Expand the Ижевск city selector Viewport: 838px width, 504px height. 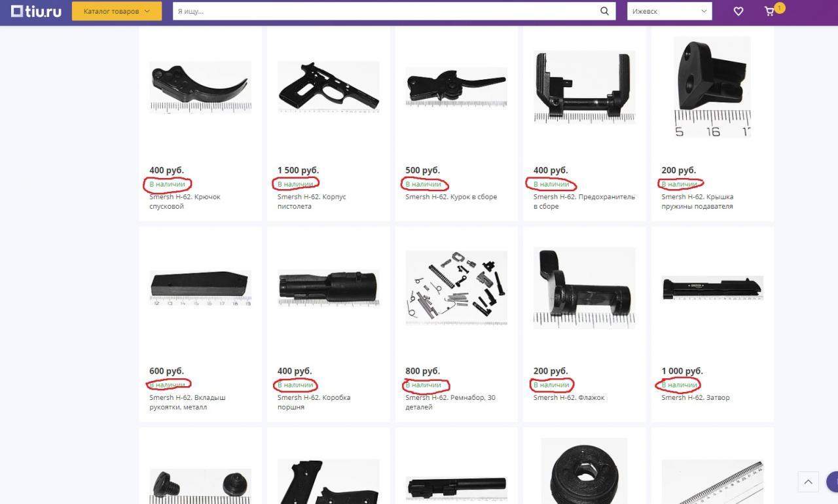pyautogui.click(x=670, y=11)
